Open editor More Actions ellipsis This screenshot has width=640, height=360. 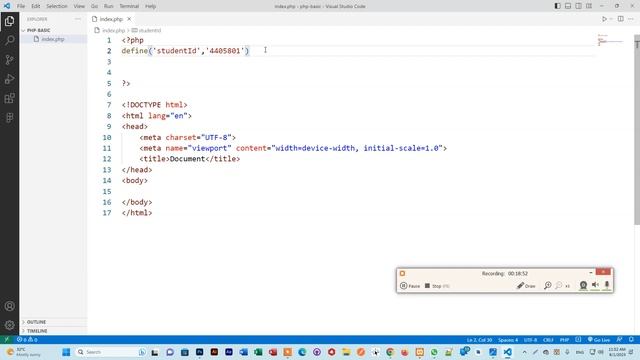pyautogui.click(x=631, y=19)
